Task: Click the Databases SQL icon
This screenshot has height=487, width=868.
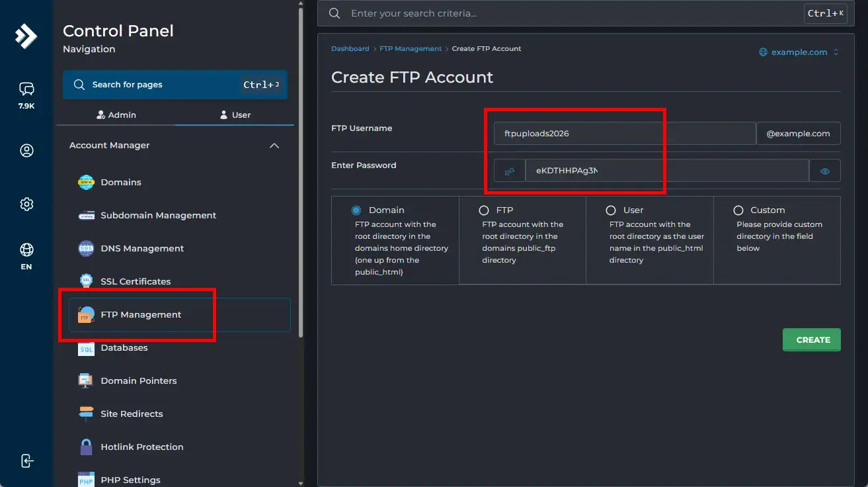Action: pos(86,347)
